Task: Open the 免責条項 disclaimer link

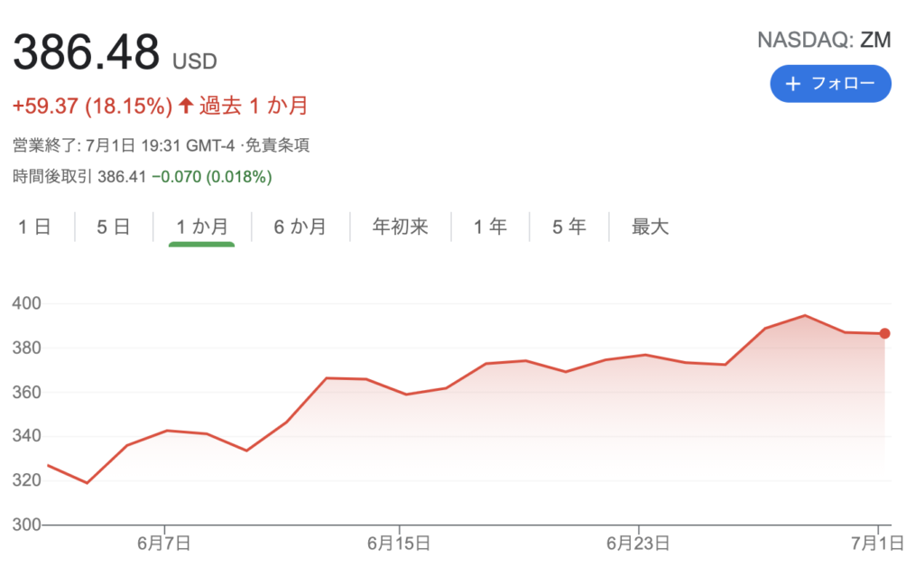Action: (x=277, y=145)
